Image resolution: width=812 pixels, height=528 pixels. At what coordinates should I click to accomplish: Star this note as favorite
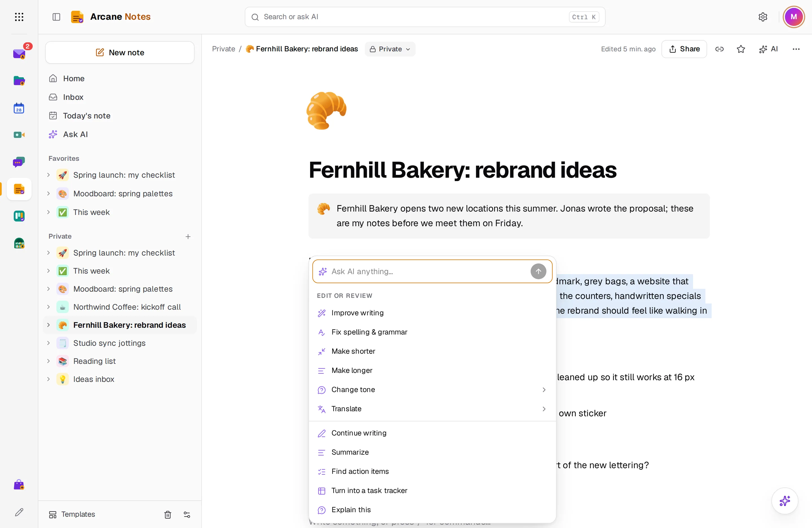pos(741,49)
